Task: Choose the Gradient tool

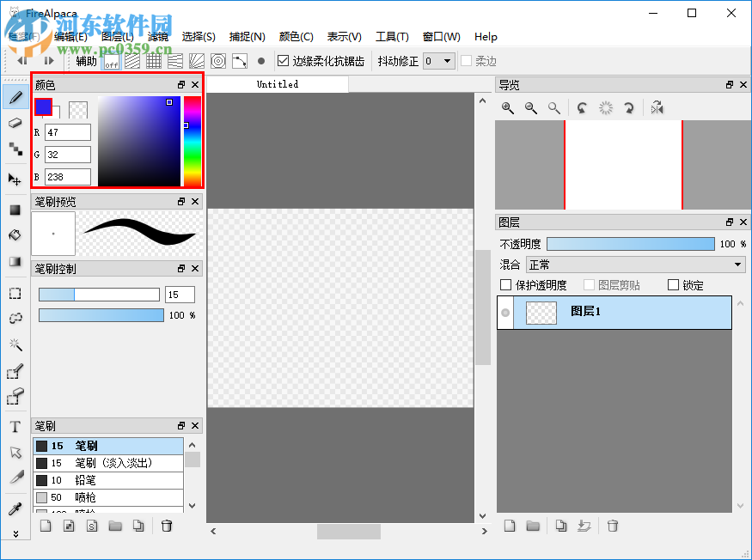Action: (x=15, y=260)
